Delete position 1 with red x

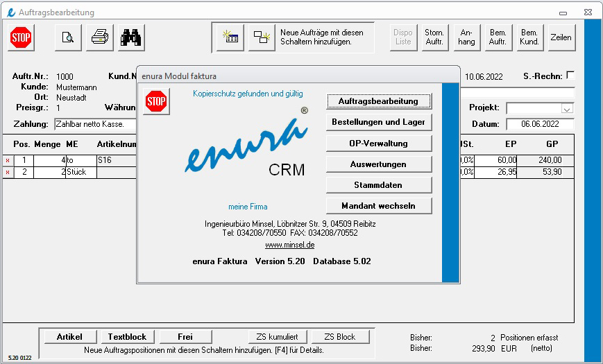coord(8,161)
